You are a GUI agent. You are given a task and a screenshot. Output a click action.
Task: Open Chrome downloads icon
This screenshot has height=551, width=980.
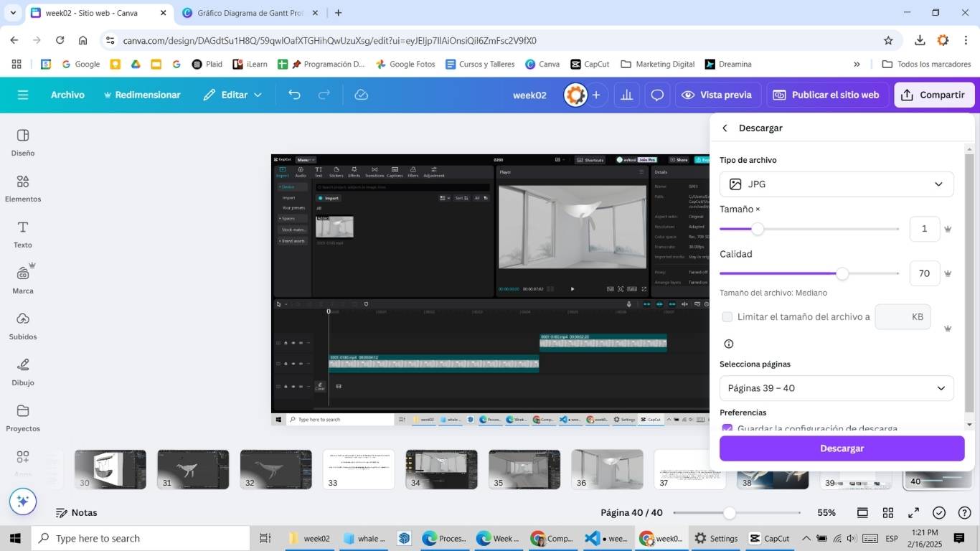point(920,40)
